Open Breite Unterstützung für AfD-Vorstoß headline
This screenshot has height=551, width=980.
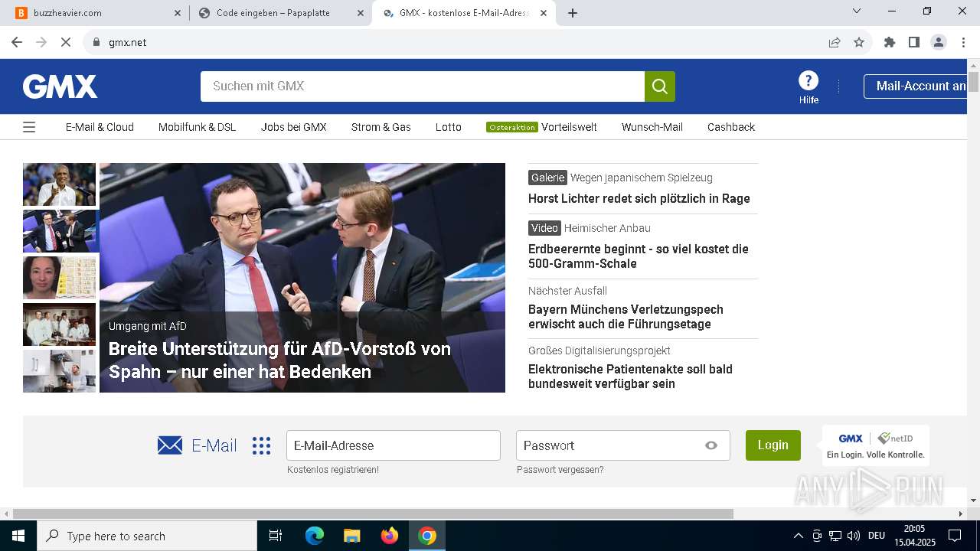pos(279,360)
